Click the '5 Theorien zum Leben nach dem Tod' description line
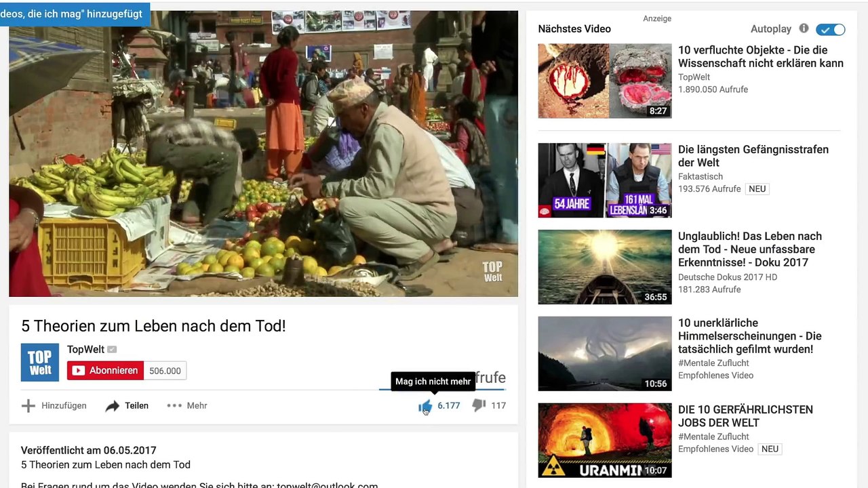 (106, 465)
